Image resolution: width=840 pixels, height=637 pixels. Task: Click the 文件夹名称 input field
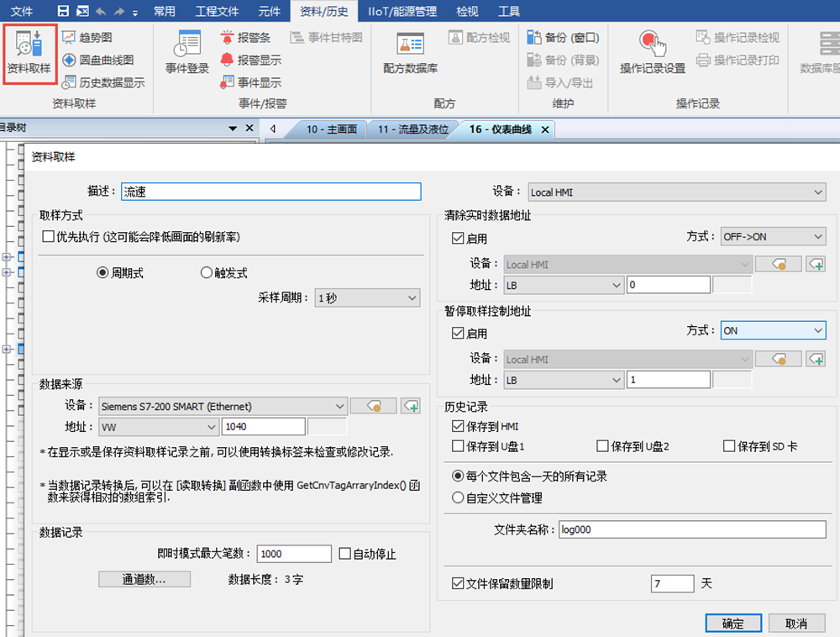pyautogui.click(x=692, y=529)
